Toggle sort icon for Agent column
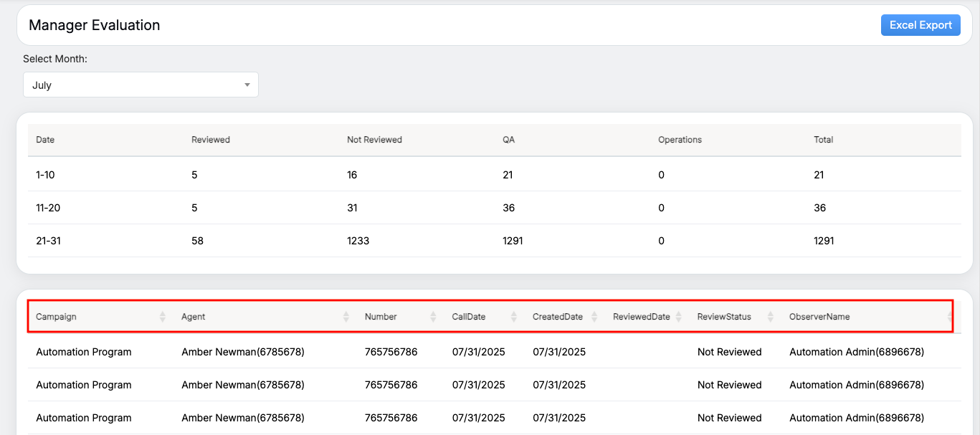The height and width of the screenshot is (435, 980). (x=346, y=317)
